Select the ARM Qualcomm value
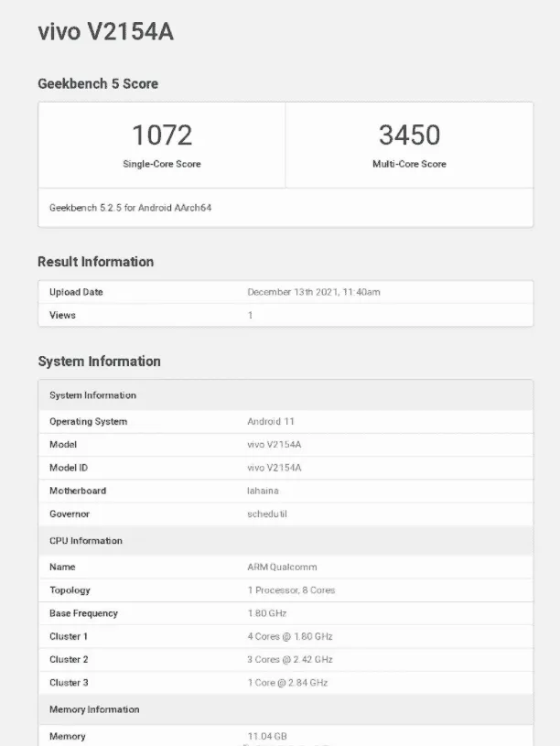 pos(282,568)
